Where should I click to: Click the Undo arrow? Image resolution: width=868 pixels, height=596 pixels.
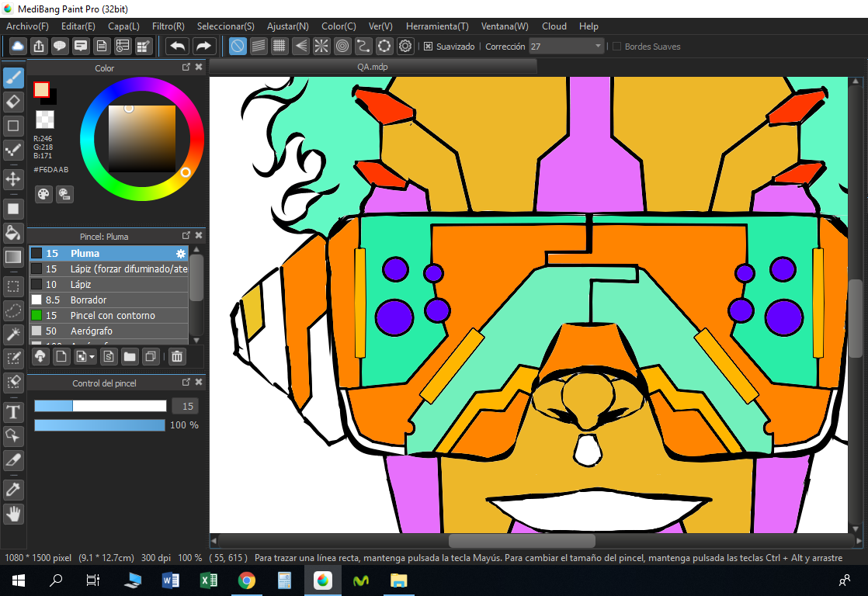pos(178,46)
